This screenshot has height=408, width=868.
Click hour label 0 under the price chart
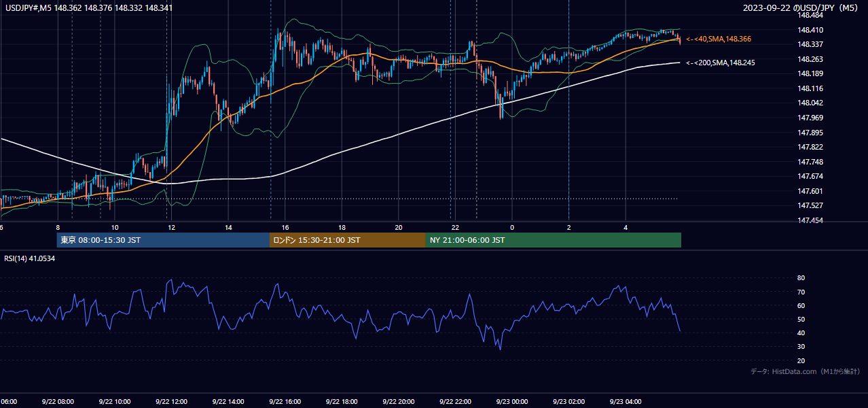512,227
